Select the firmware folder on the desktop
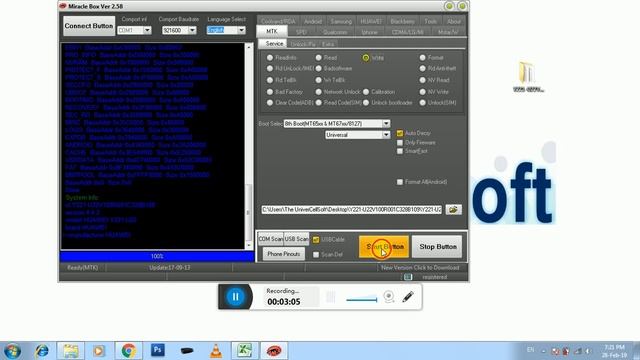 tap(528, 77)
